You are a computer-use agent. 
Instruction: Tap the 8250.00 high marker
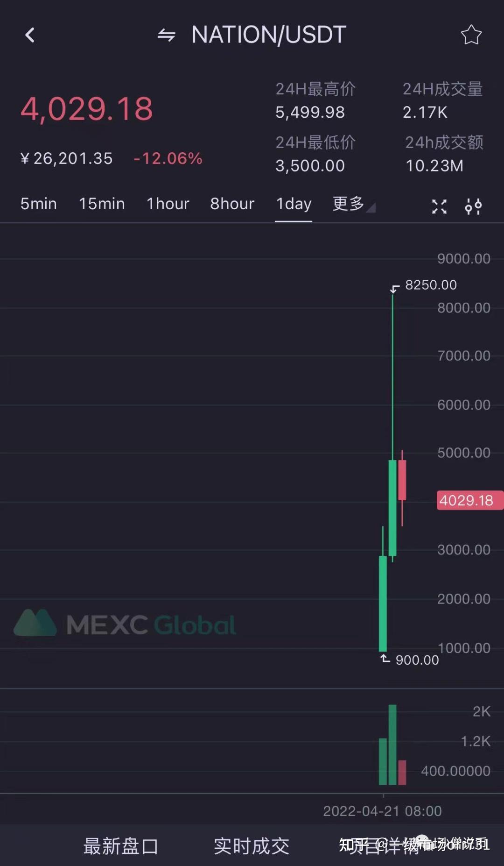point(431,284)
